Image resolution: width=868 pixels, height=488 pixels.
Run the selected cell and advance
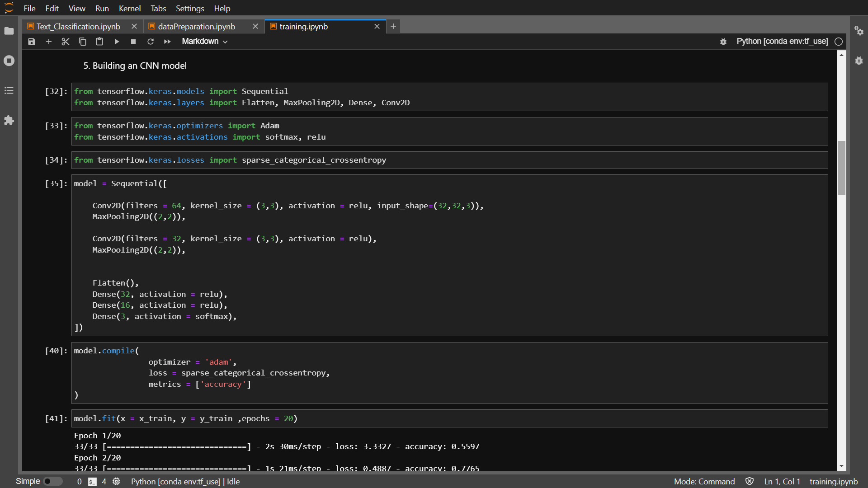click(117, 42)
